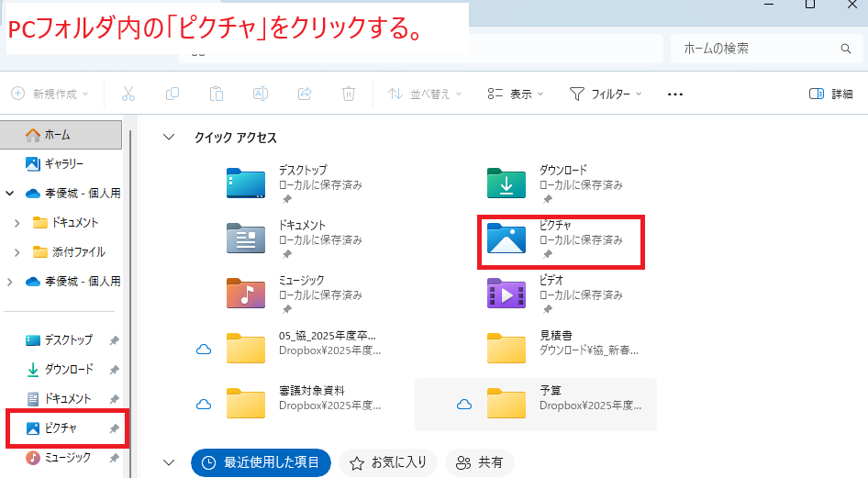Click the Cut scissors icon in toolbar

pos(128,94)
